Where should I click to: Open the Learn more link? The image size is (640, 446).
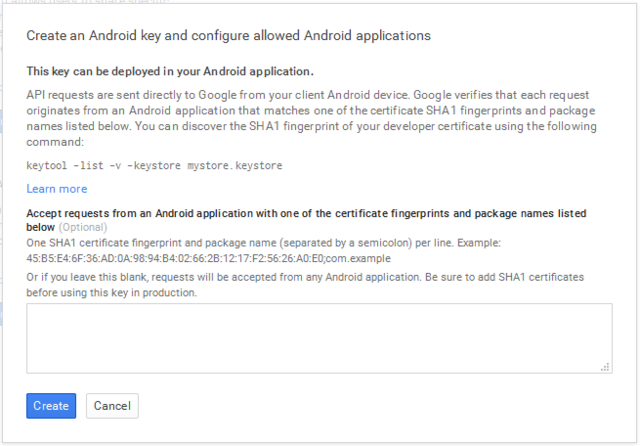coord(57,189)
